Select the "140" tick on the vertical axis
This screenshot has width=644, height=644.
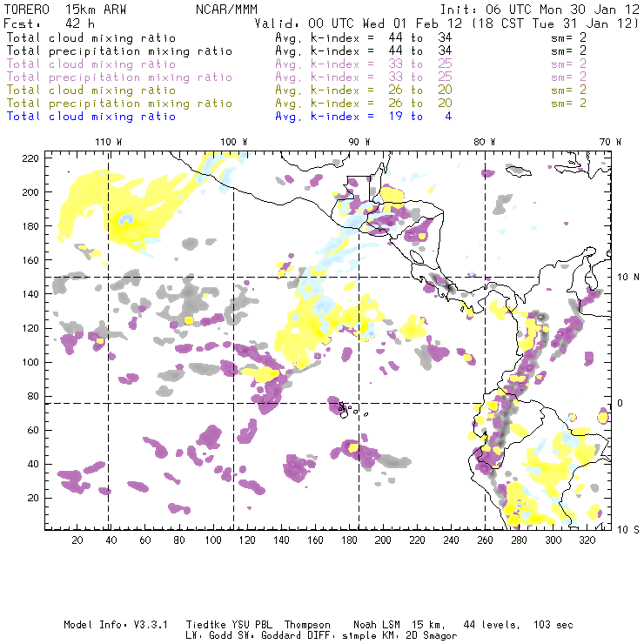[x=30, y=294]
